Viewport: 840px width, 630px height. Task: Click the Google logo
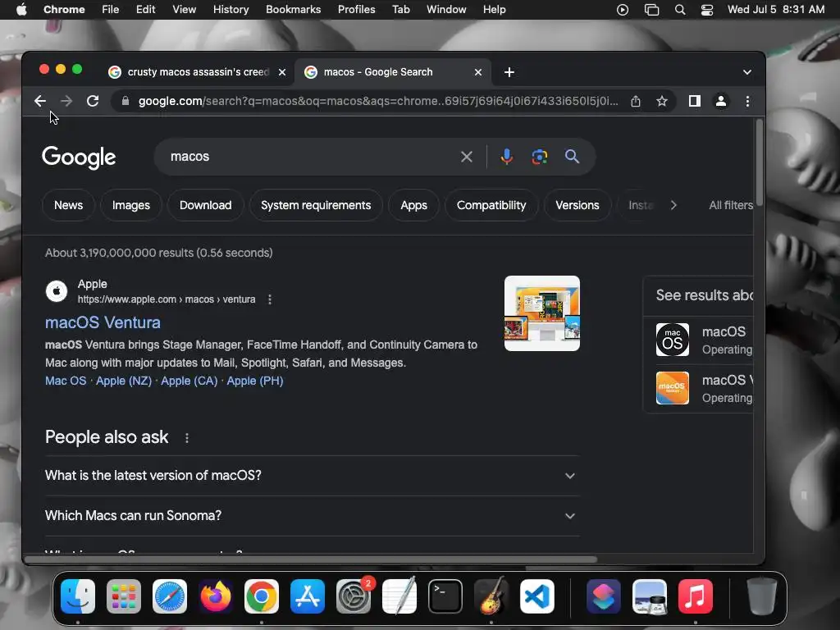[x=79, y=157]
